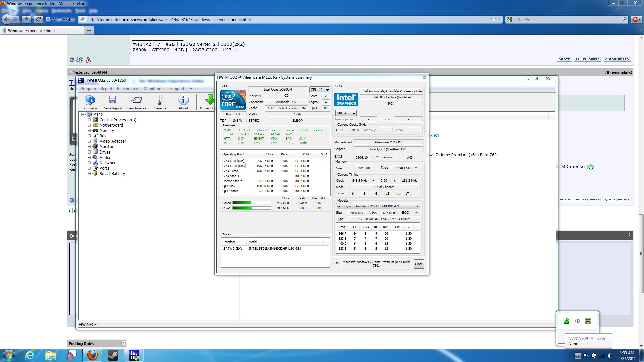Bookmark this page with the star icon

pyautogui.click(x=494, y=19)
